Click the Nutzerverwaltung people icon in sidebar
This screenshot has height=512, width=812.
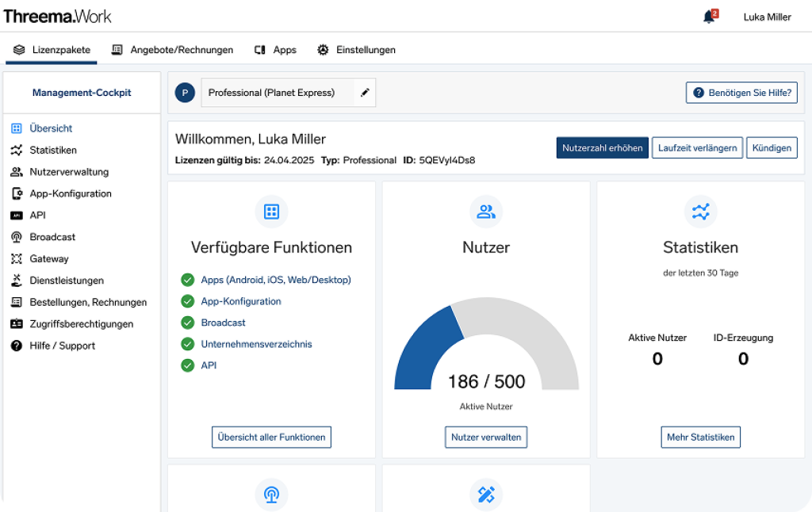coord(17,172)
